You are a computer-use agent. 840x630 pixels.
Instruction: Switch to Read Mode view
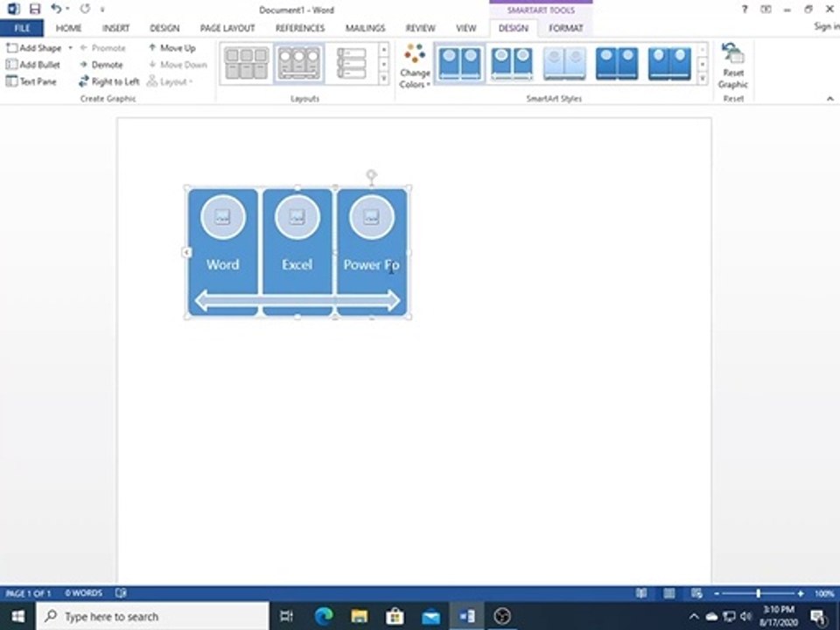tap(641, 593)
